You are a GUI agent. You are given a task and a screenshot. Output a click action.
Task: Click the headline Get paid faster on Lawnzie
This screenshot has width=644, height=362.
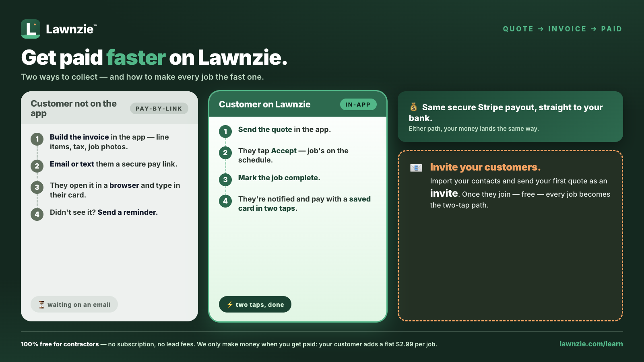[x=154, y=58]
